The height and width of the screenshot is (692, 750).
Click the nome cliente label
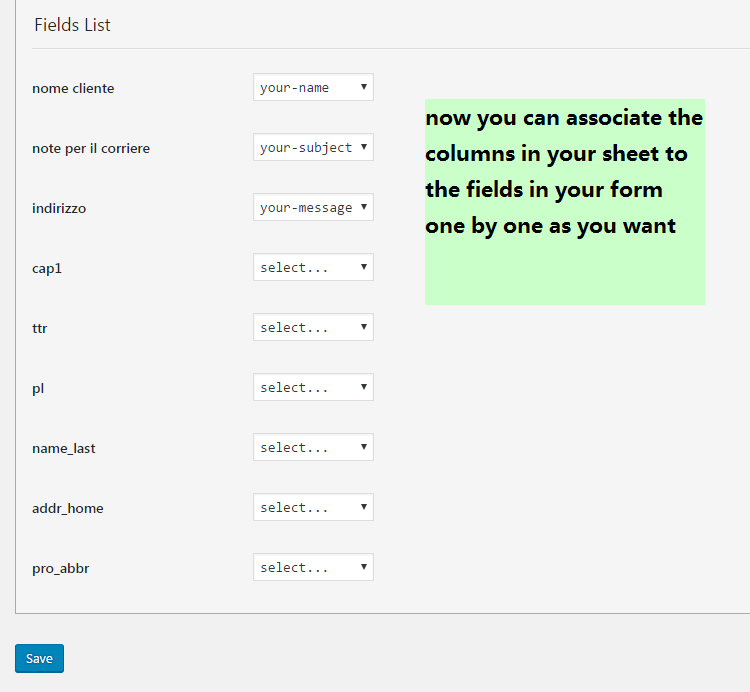(x=73, y=88)
